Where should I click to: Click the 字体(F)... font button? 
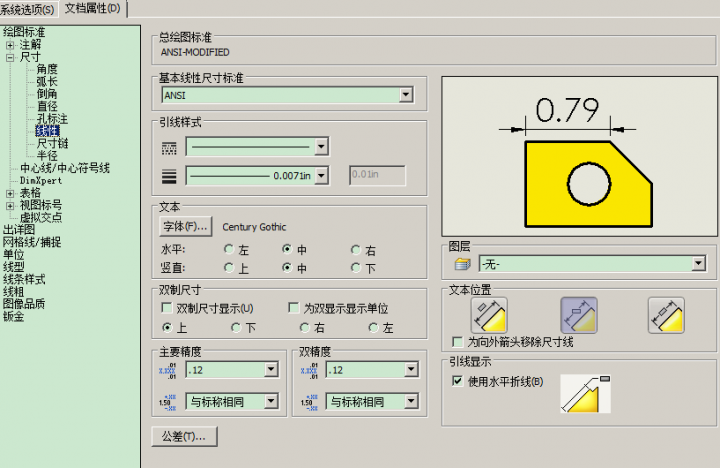pyautogui.click(x=185, y=227)
